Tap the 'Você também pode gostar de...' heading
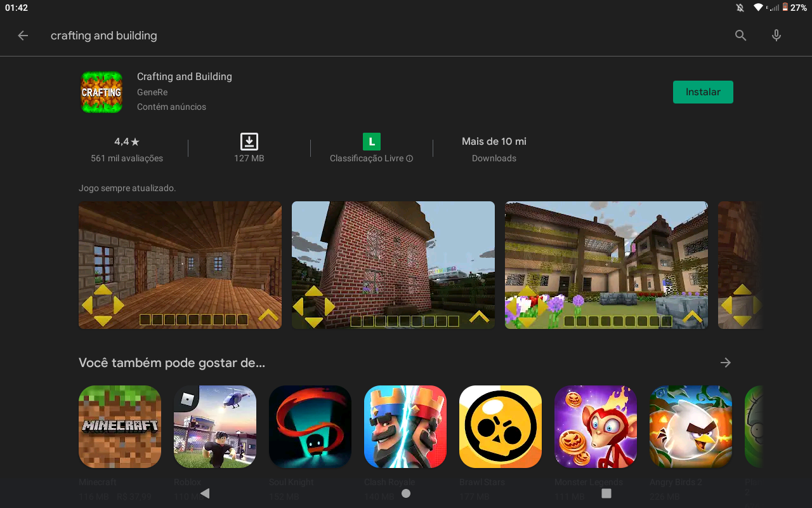The width and height of the screenshot is (812, 508). 172,363
